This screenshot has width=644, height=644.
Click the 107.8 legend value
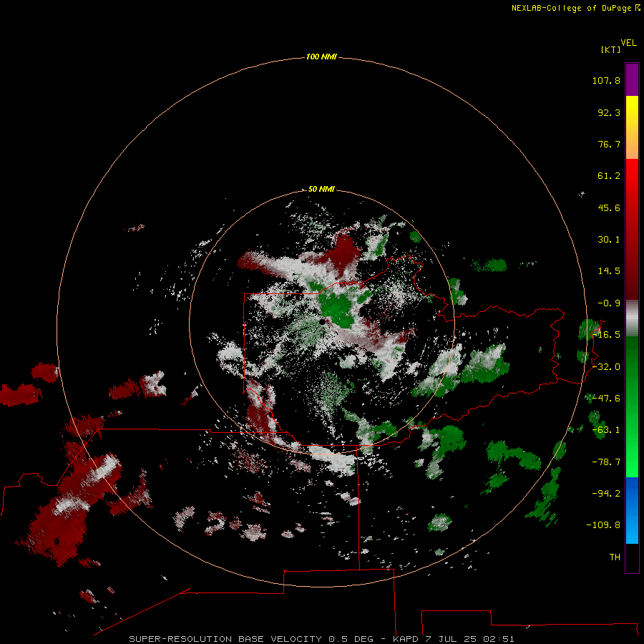(606, 80)
